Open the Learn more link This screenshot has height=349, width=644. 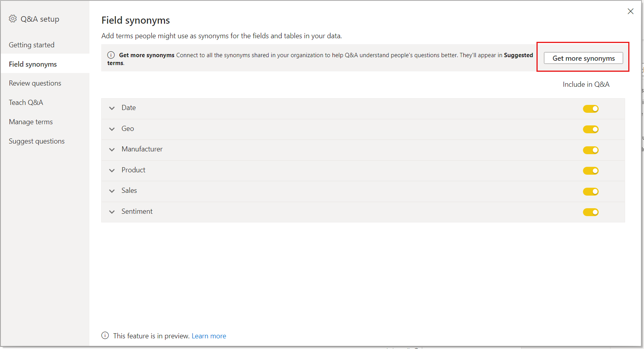pyautogui.click(x=209, y=336)
